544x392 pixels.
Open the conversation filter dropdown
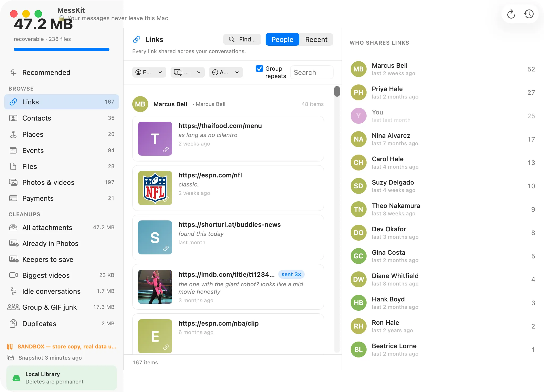188,72
